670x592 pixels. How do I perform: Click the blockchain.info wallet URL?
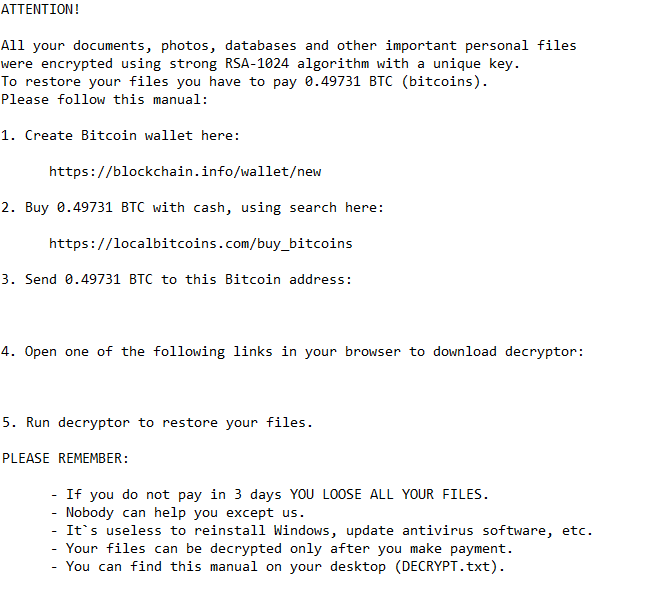185,171
